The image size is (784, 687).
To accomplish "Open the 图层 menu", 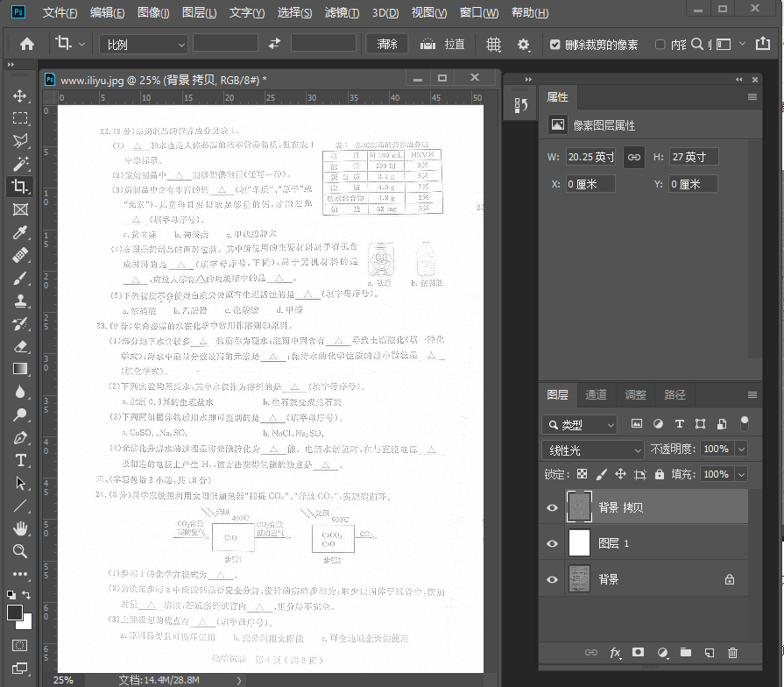I will coord(199,12).
